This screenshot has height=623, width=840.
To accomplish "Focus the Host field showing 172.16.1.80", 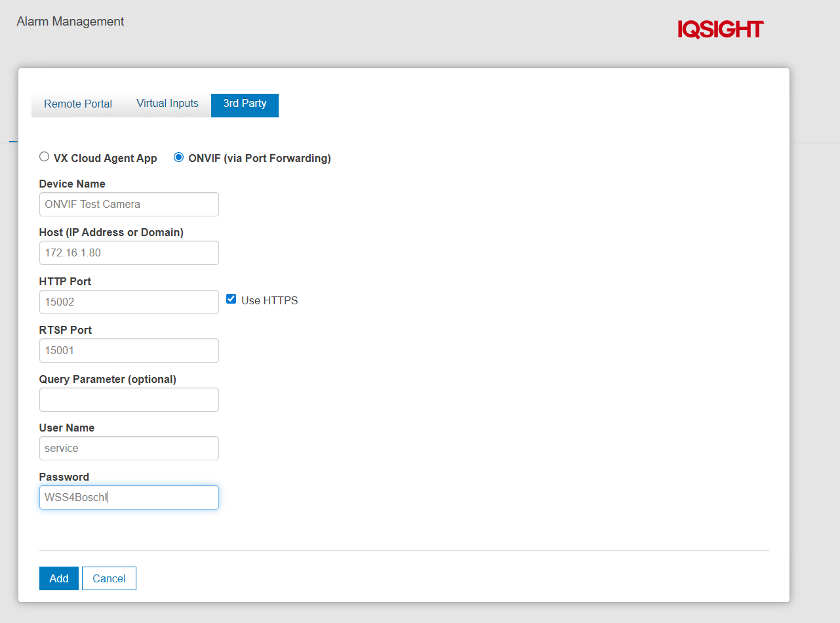I will tap(129, 252).
